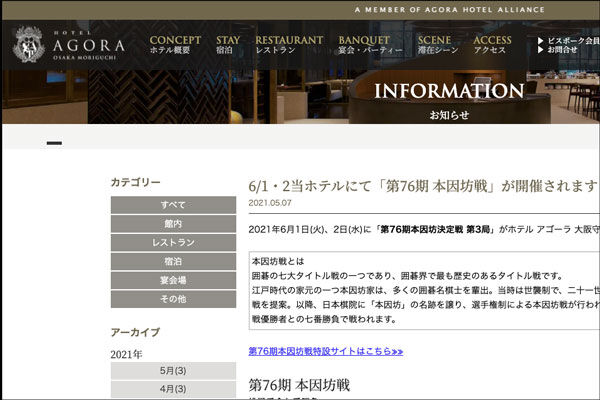Click the 2021年 archive year label
Image resolution: width=600 pixels, height=400 pixels.
[126, 354]
